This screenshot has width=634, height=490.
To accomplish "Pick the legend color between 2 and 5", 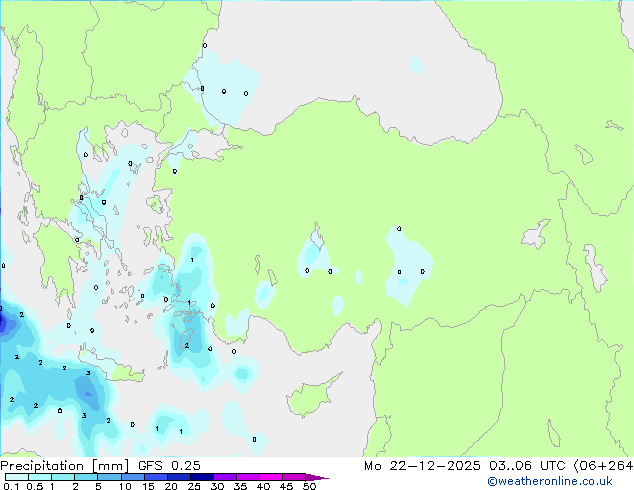I will click(86, 477).
